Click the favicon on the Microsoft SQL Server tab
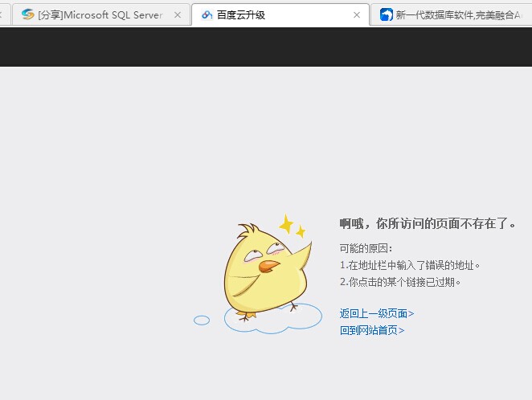This screenshot has width=532, height=400. (28, 14)
